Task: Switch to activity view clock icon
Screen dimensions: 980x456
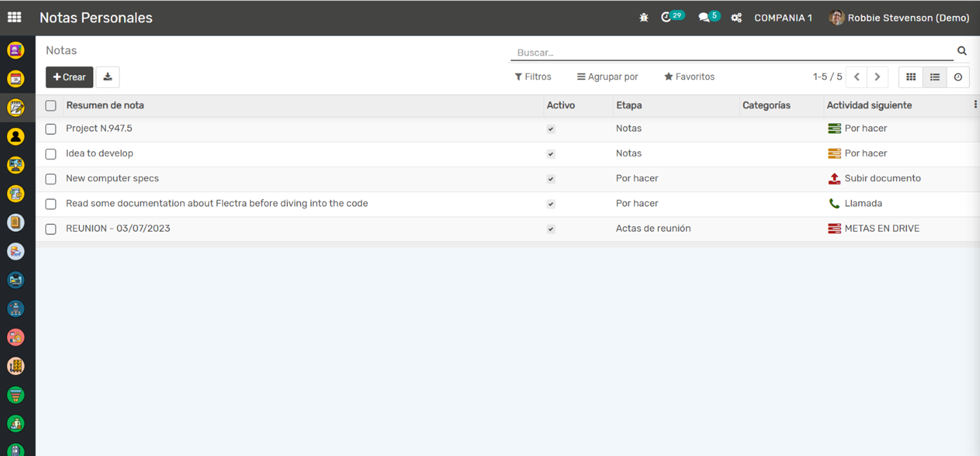Action: (x=958, y=77)
